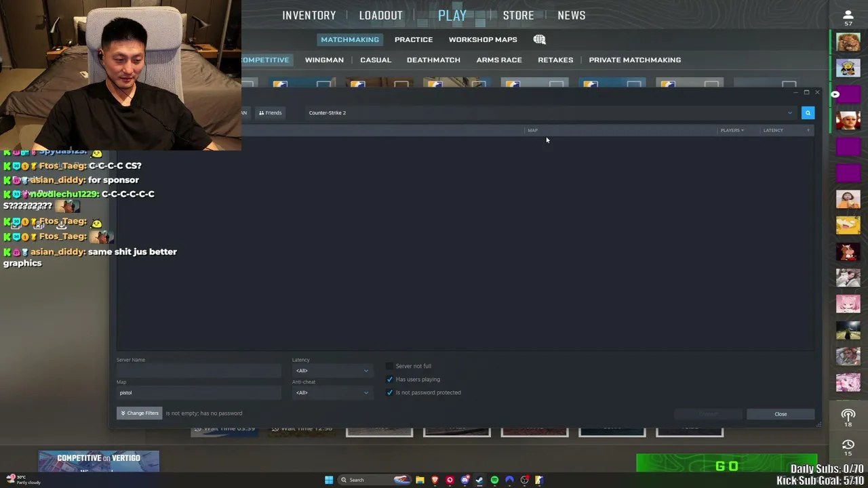This screenshot has height=488, width=868.
Task: Open the weather widget showing Partly cloudy
Action: click(x=24, y=479)
